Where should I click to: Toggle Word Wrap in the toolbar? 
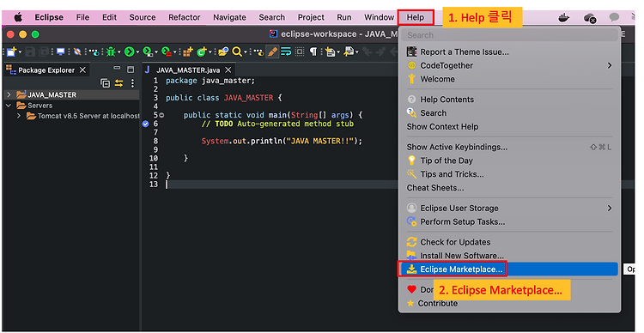pyautogui.click(x=286, y=51)
